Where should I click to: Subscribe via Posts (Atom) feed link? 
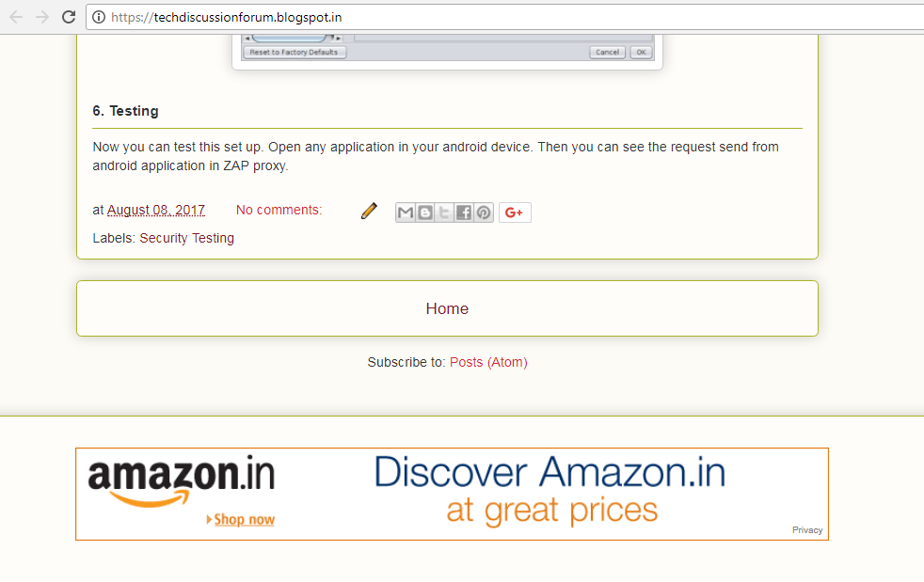488,362
